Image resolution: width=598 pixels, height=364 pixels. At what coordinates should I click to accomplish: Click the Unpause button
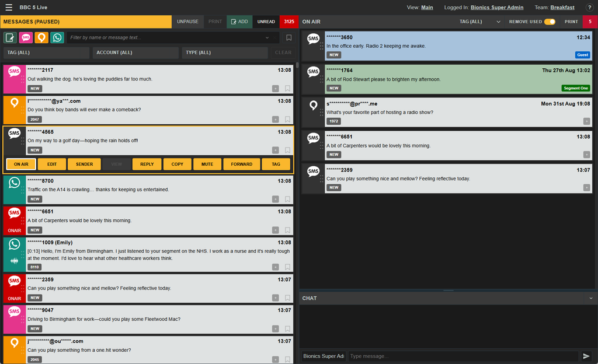pyautogui.click(x=187, y=22)
